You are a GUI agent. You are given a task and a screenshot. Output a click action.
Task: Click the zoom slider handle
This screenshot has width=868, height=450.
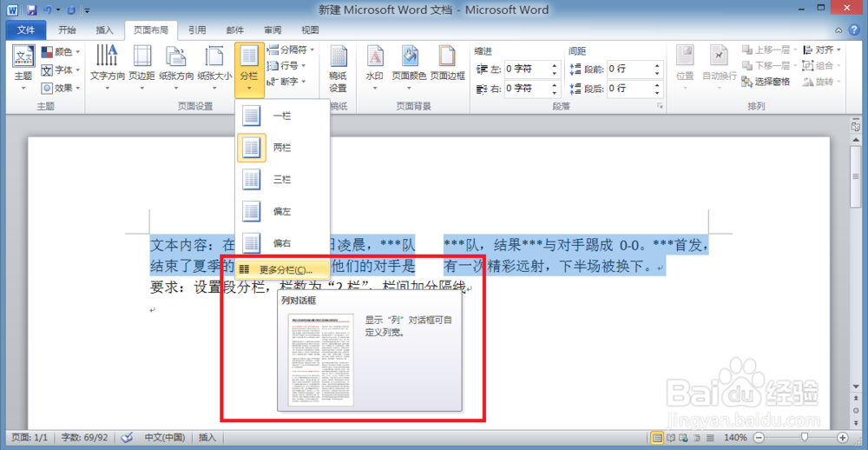point(805,437)
